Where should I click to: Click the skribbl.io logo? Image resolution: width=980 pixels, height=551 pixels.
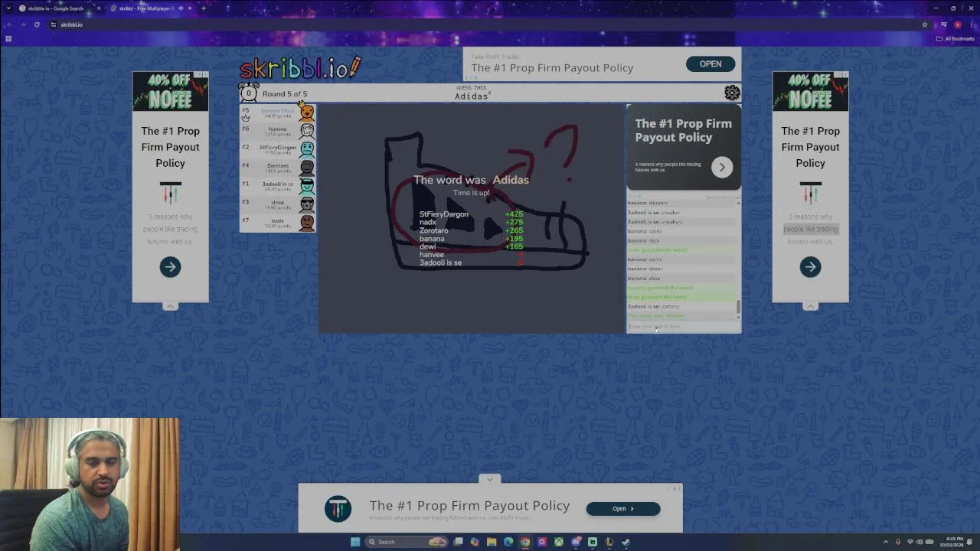299,67
